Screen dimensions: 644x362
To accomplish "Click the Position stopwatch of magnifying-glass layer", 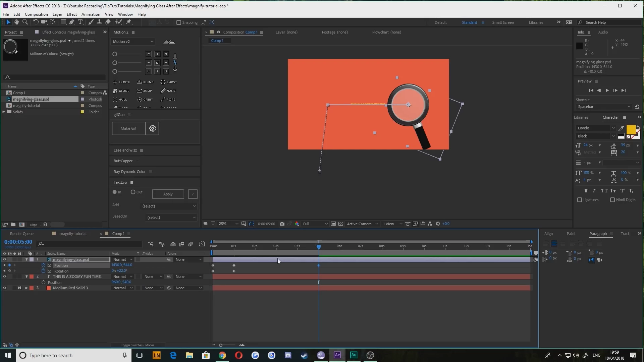I will coord(43,265).
